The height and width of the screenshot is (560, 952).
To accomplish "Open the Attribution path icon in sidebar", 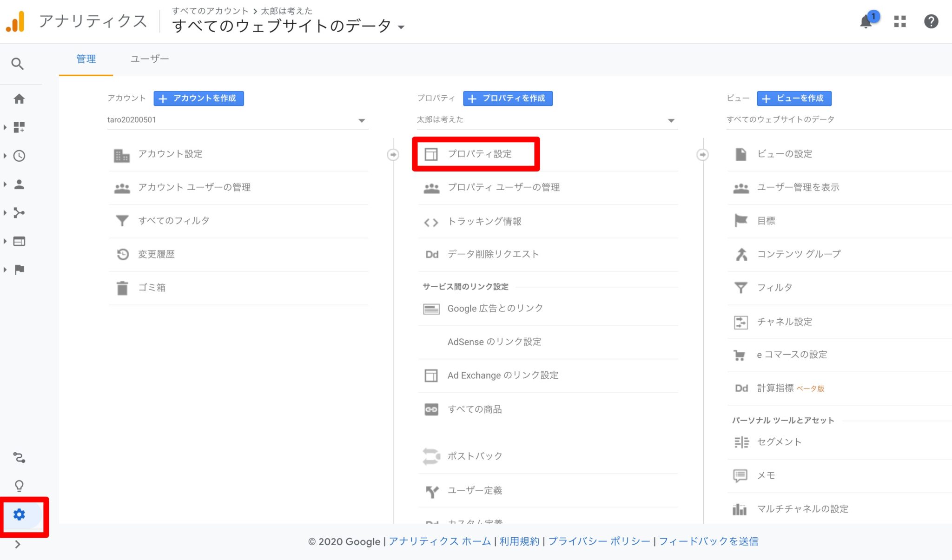I will tap(19, 457).
